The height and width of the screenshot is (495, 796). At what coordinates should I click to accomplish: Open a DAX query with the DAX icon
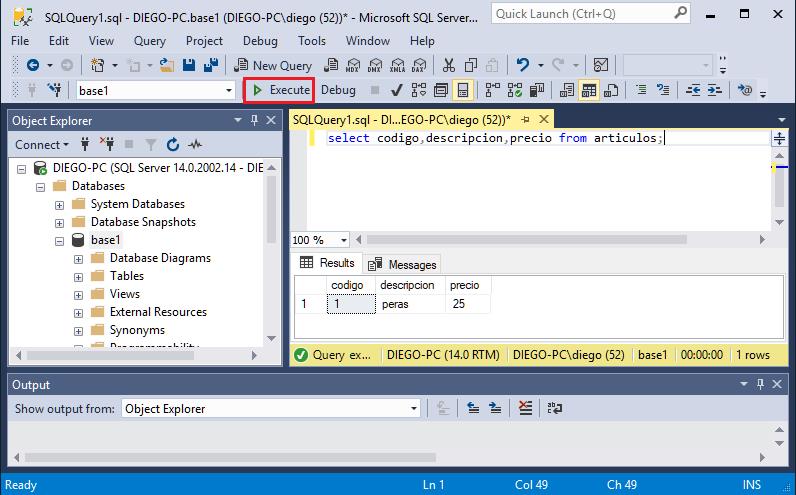pyautogui.click(x=419, y=65)
